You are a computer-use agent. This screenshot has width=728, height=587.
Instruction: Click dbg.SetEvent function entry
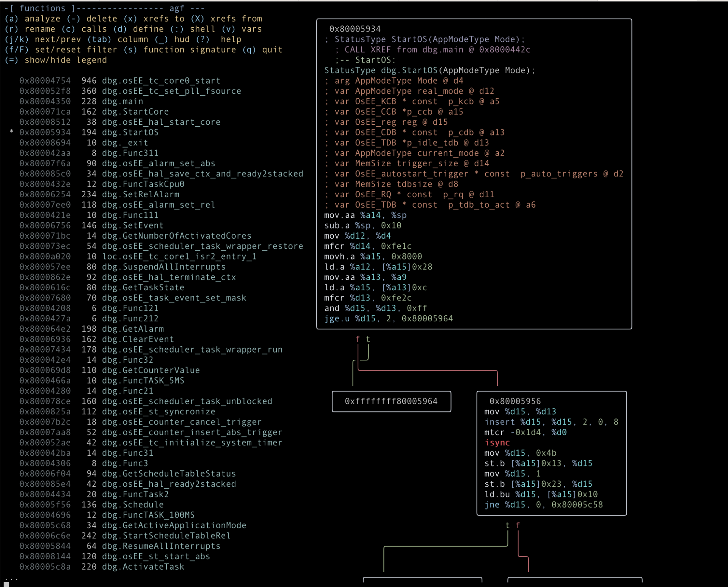click(91, 225)
